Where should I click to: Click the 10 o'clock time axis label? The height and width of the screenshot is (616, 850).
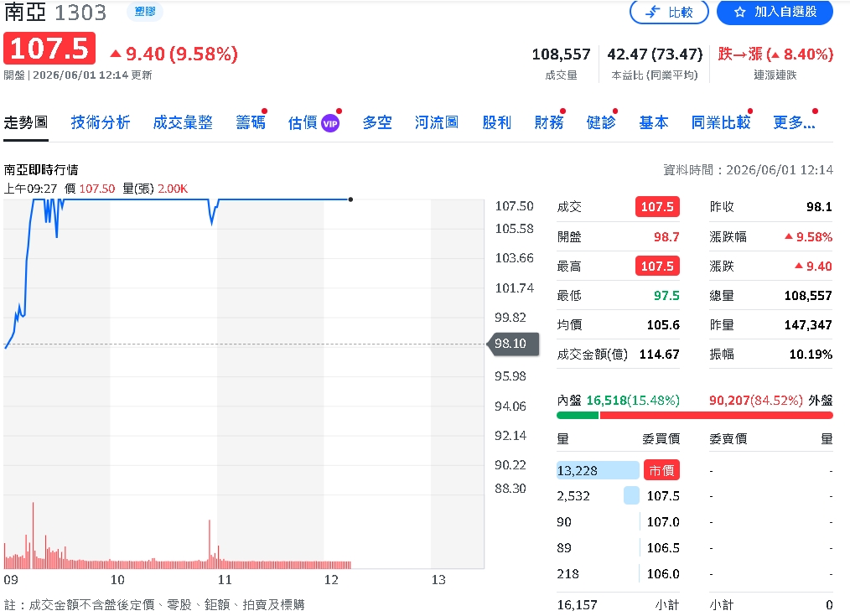coord(117,580)
